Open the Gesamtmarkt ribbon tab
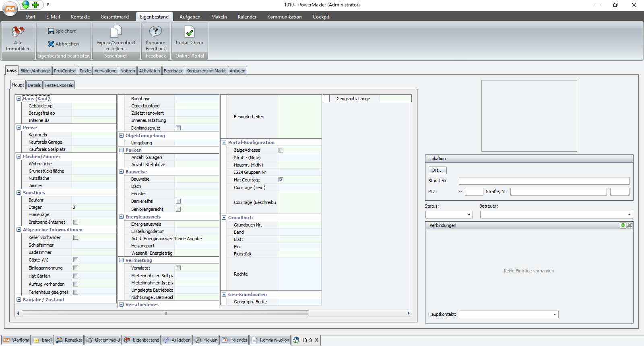This screenshot has width=644, height=346. click(x=115, y=17)
